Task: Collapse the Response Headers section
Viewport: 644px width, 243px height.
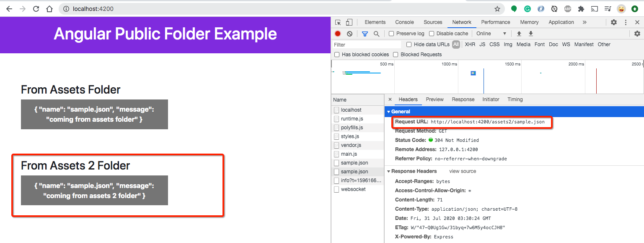Action: point(388,171)
